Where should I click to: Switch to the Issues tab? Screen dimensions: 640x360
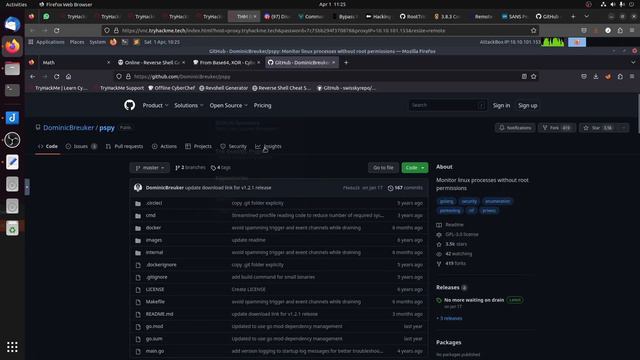[x=81, y=146]
